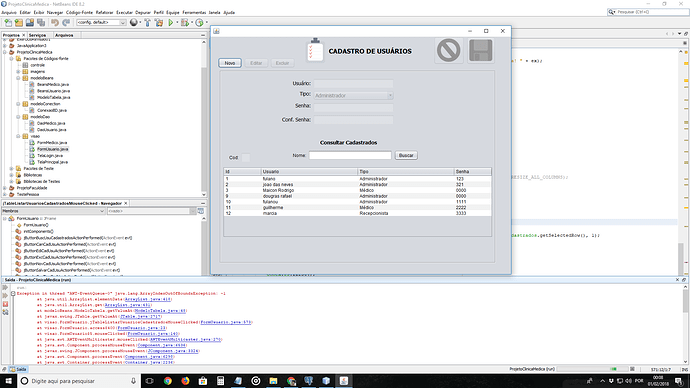Open Google Chrome from the taskbar

click(168, 381)
